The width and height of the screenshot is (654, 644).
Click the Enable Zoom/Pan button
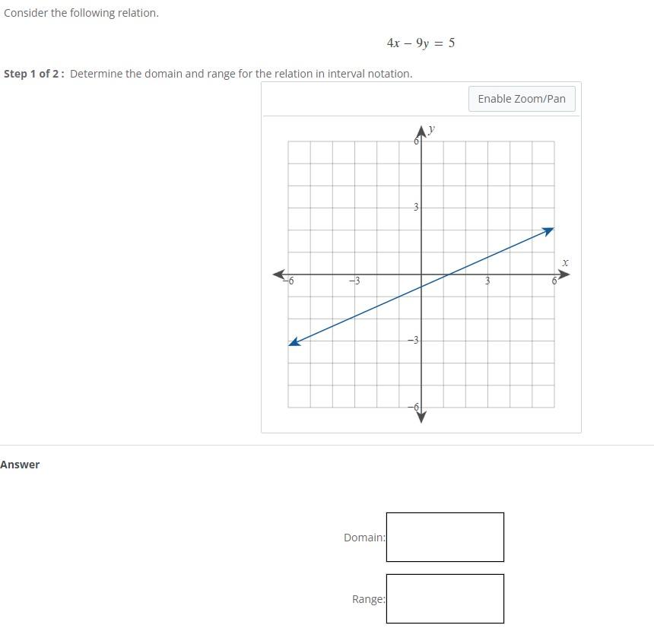(x=522, y=98)
